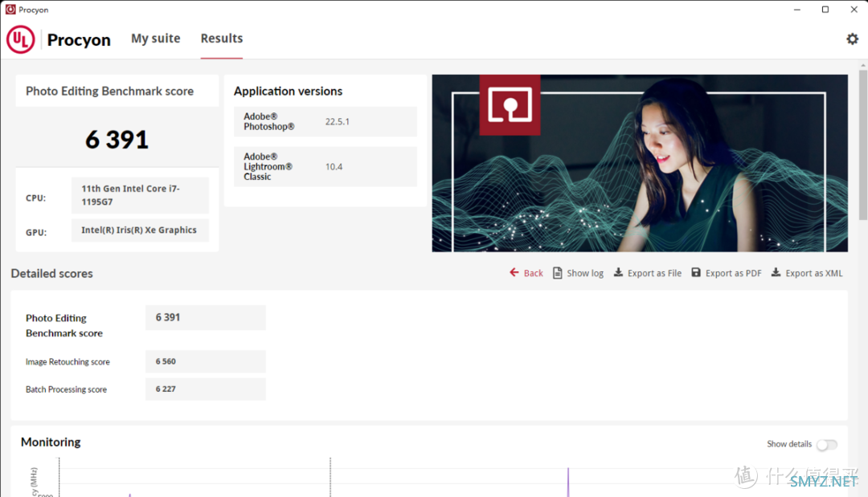Screen dimensions: 868x497
Task: Click the Photo Editing Benchmark score heading
Action: 109,92
